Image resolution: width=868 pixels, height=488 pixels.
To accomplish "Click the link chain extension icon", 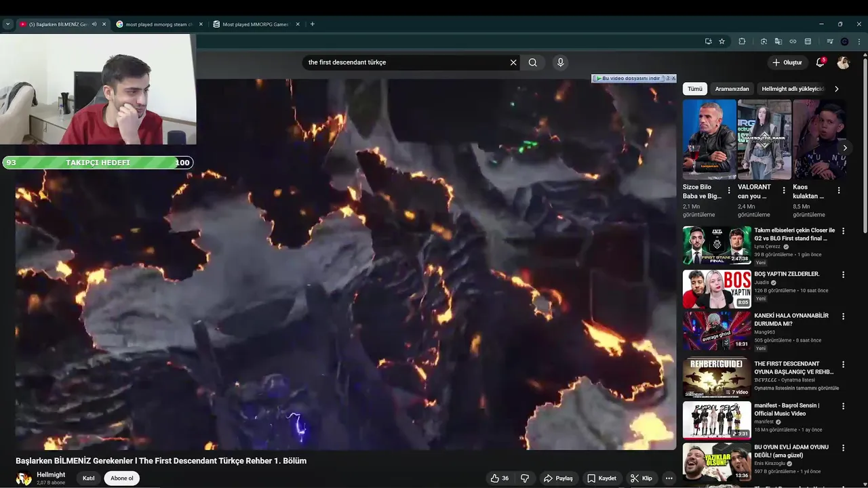I will tap(793, 41).
